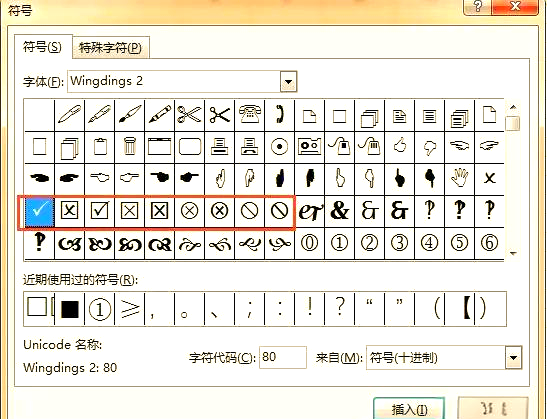Pick the circled number 0 symbol
547x419 pixels.
pyautogui.click(x=309, y=243)
